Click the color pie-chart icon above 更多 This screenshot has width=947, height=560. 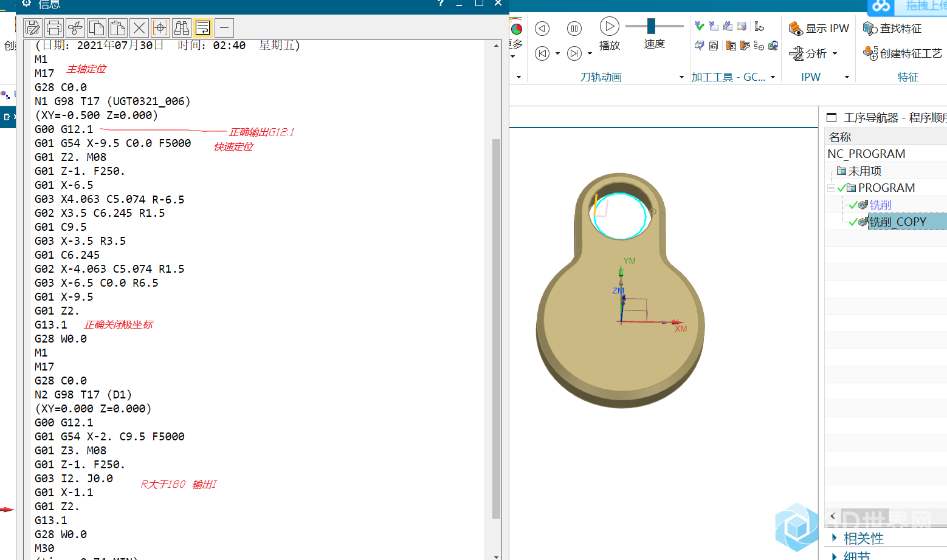click(x=516, y=28)
